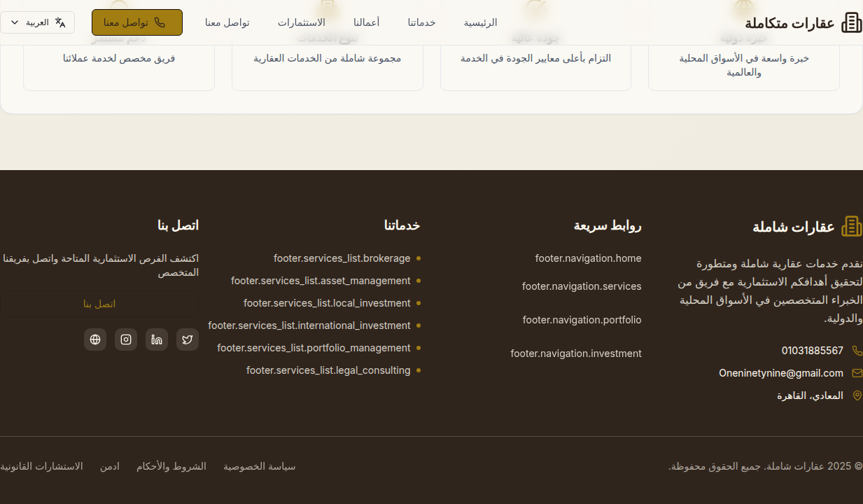Click the globe website icon in footer
The width and height of the screenshot is (863, 504).
click(x=95, y=339)
